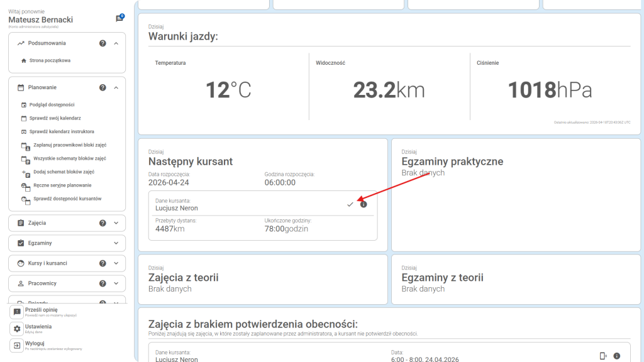Click the help icon beside Kursy i kursanci
Screen dimensions: 644x362
click(x=103, y=263)
